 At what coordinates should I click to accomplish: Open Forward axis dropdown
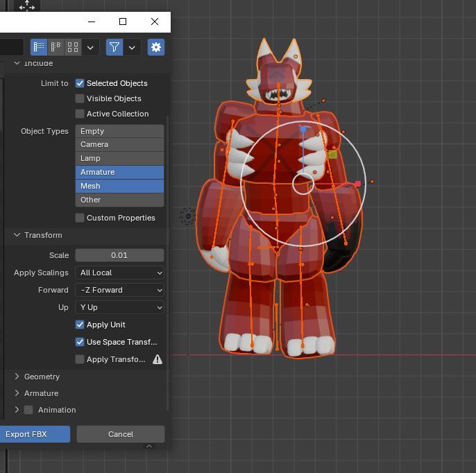(119, 290)
